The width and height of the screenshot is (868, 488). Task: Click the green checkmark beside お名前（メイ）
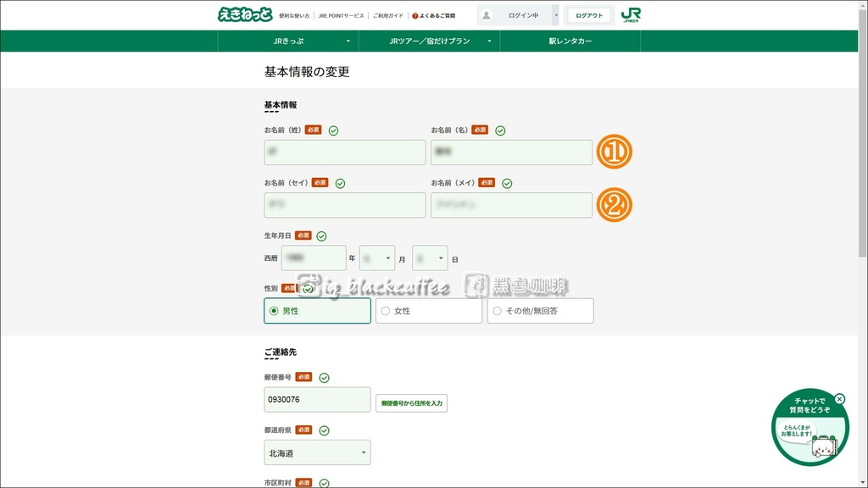(507, 183)
